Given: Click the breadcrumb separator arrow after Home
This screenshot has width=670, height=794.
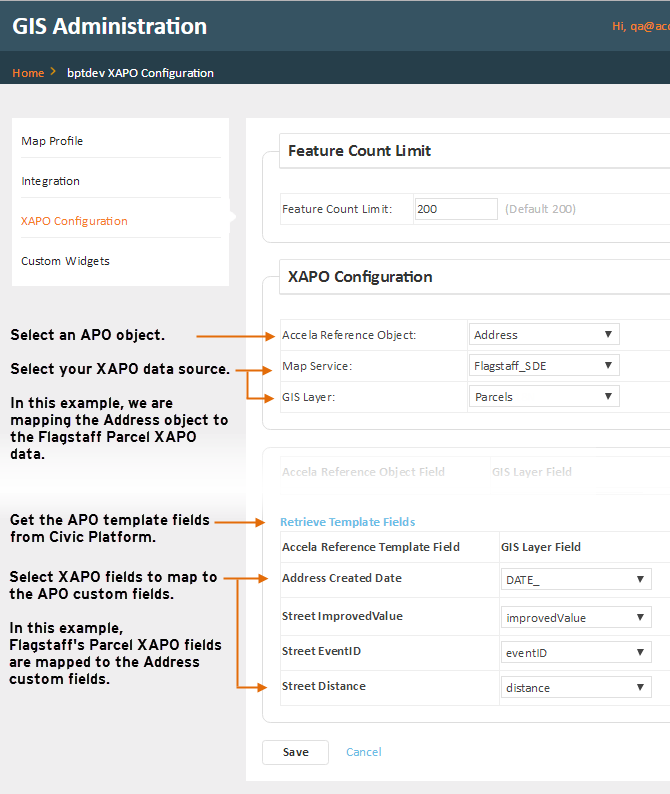Looking at the screenshot, I should coord(53,72).
